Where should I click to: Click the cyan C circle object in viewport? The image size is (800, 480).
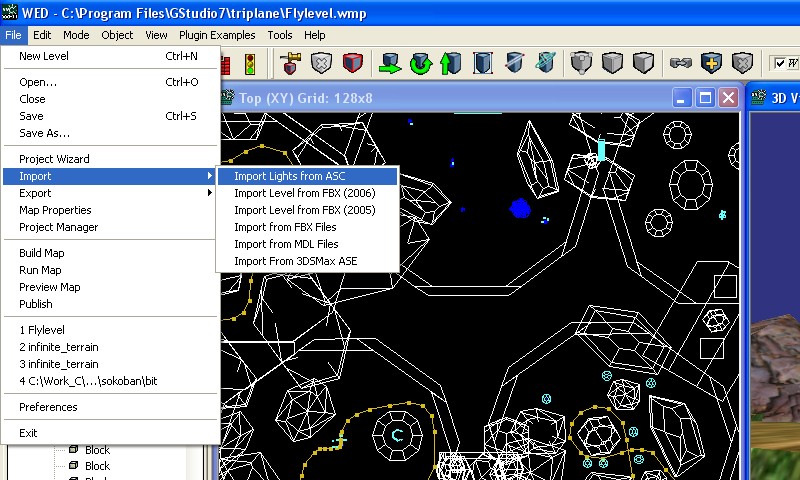tap(397, 435)
